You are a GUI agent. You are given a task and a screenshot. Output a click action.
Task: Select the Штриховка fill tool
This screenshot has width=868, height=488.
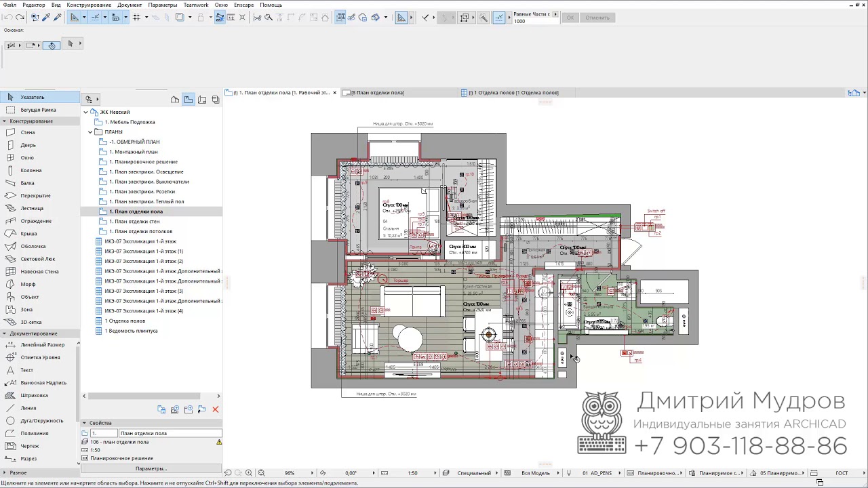pos(39,395)
